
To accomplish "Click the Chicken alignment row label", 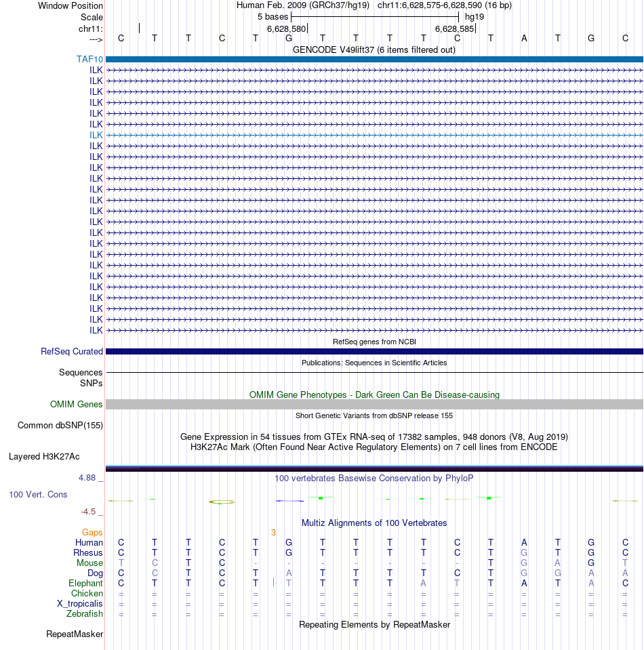I will 87,593.
